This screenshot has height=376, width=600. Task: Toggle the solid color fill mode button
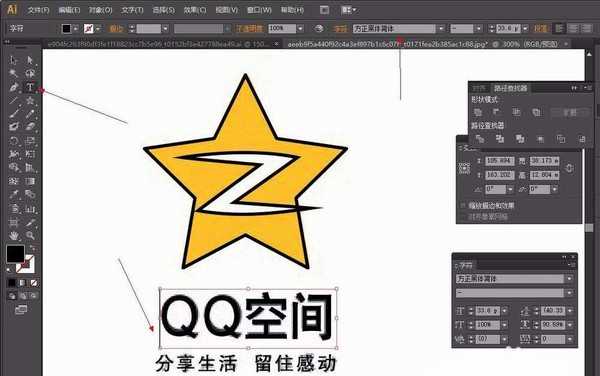[x=12, y=283]
